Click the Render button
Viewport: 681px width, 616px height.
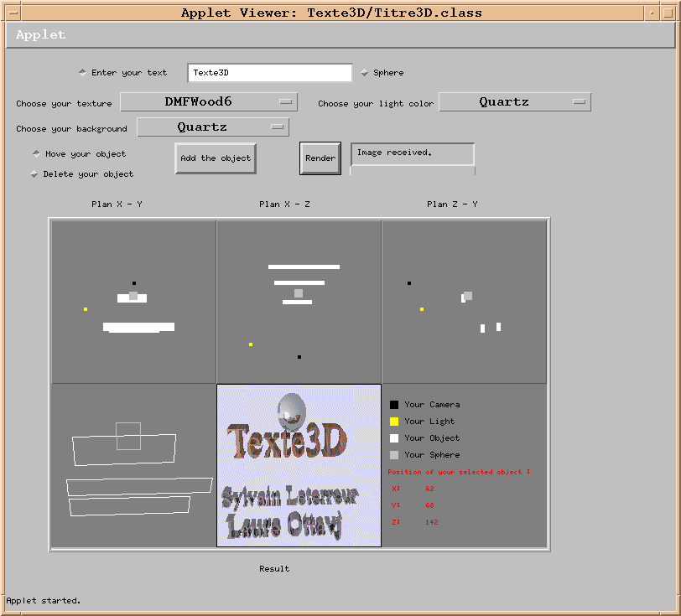pos(320,158)
